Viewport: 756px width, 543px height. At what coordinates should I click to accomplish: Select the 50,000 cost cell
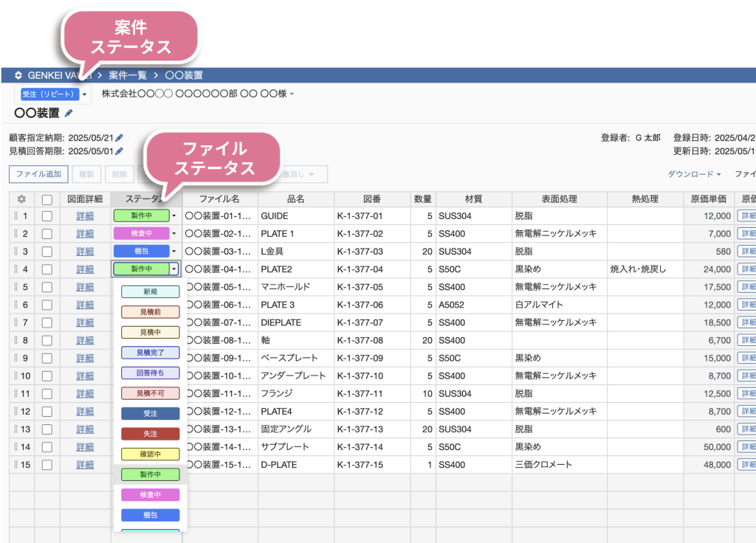[x=709, y=446]
